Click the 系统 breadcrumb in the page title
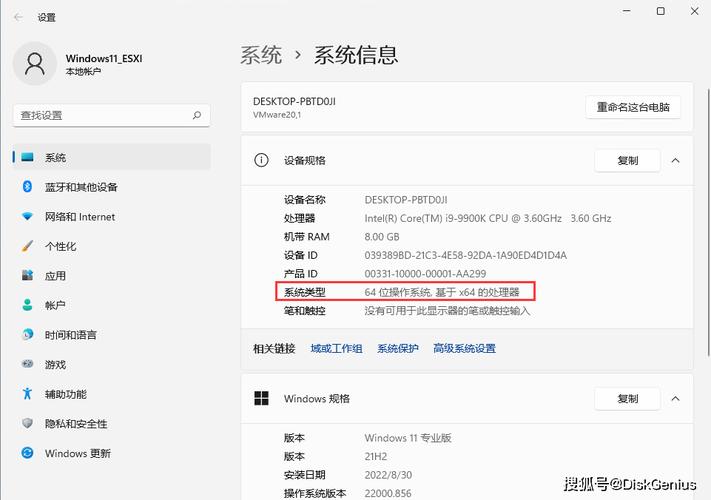 pos(261,55)
